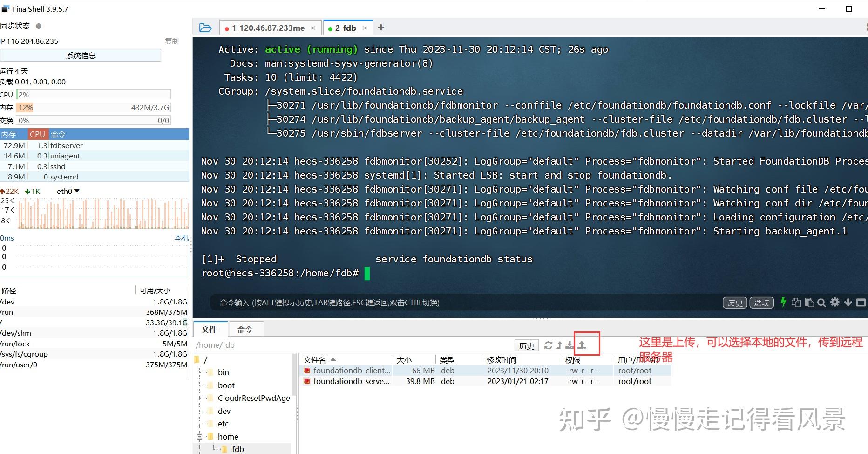This screenshot has width=868, height=454.
Task: Open the eth0 network interface dropdown
Action: (76, 191)
